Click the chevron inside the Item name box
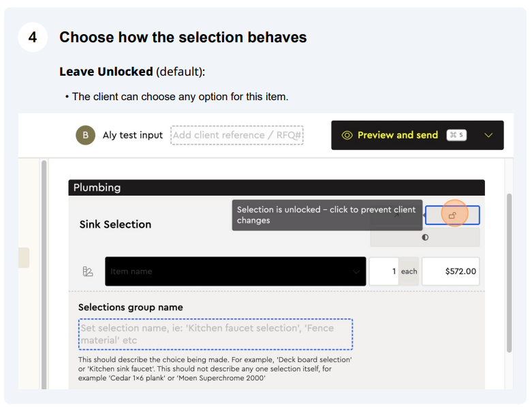 (x=356, y=271)
